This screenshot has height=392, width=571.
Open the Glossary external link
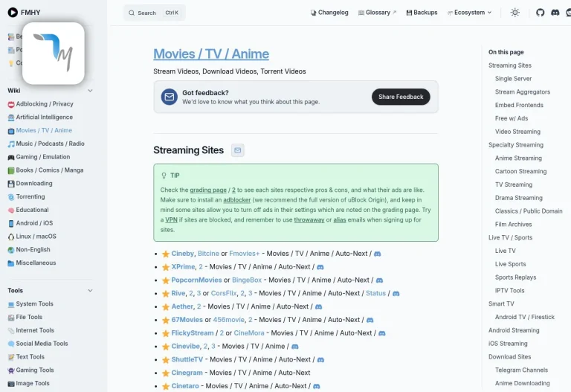[377, 13]
